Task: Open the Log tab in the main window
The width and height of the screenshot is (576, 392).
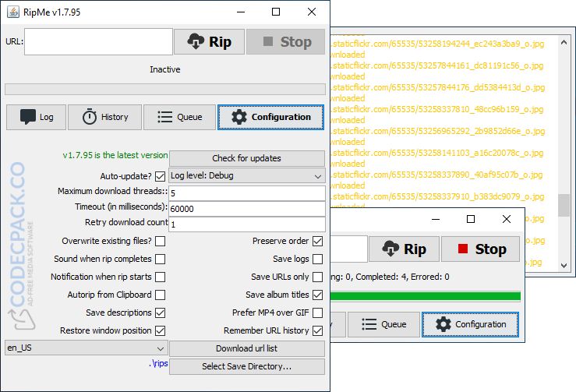Action: (x=36, y=117)
